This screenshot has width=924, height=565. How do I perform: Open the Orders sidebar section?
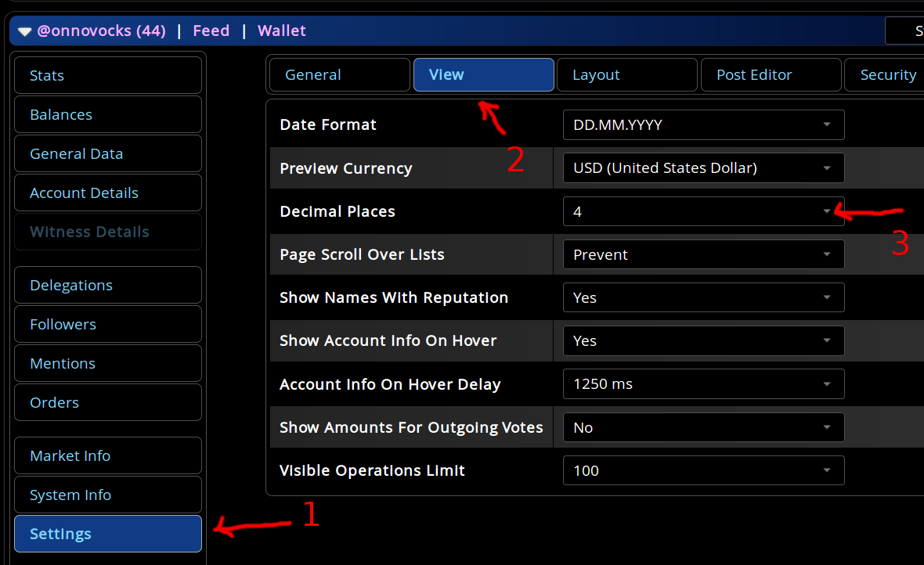pyautogui.click(x=108, y=402)
